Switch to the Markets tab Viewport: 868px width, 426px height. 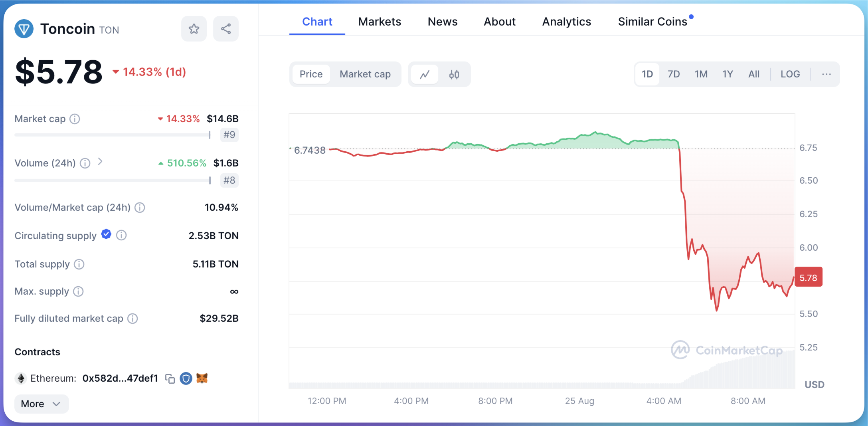[380, 22]
